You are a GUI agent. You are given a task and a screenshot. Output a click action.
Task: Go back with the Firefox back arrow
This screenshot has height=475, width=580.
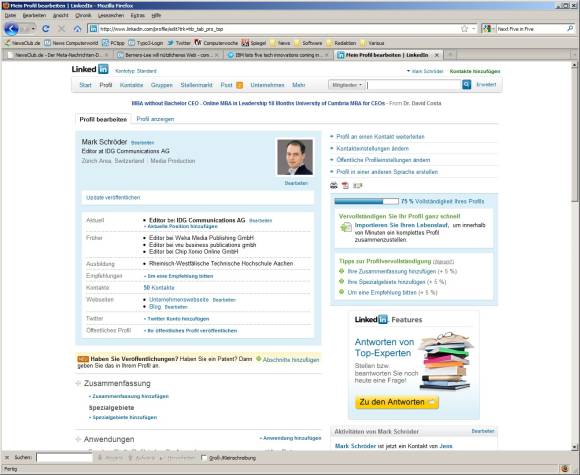(x=11, y=28)
